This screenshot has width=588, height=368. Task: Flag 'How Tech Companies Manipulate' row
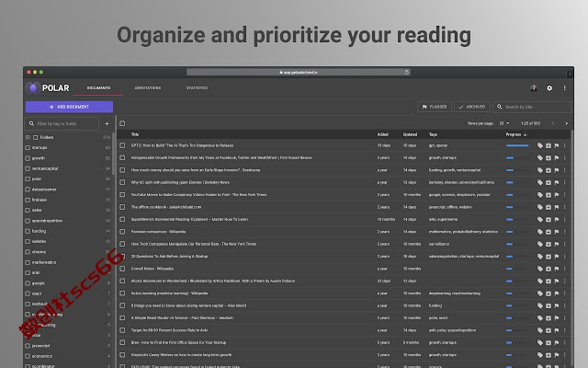coord(557,244)
